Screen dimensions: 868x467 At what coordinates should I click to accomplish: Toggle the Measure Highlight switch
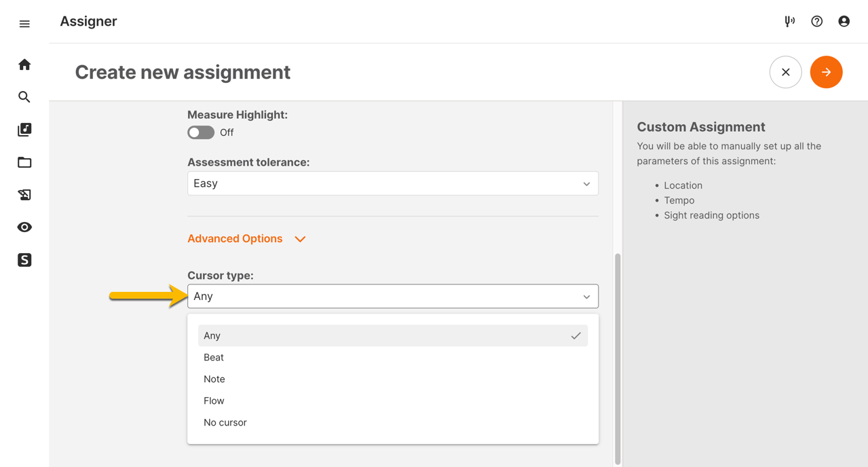201,132
